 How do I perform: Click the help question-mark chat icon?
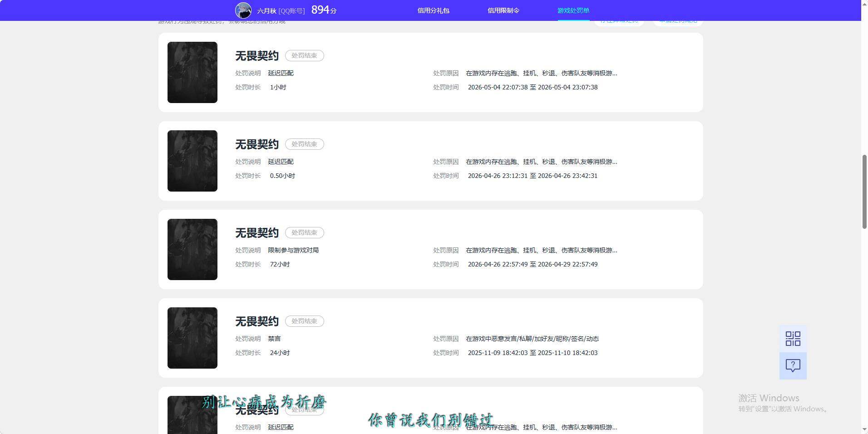click(793, 366)
